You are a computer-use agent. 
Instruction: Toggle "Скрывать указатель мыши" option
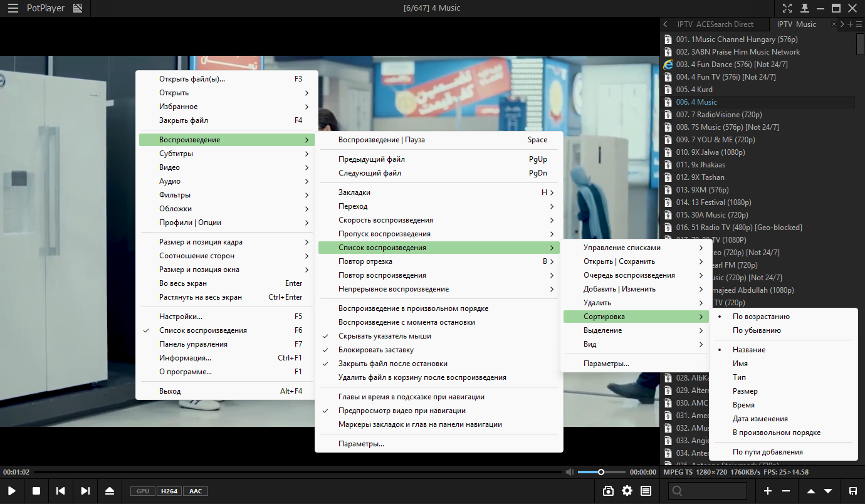pyautogui.click(x=384, y=336)
